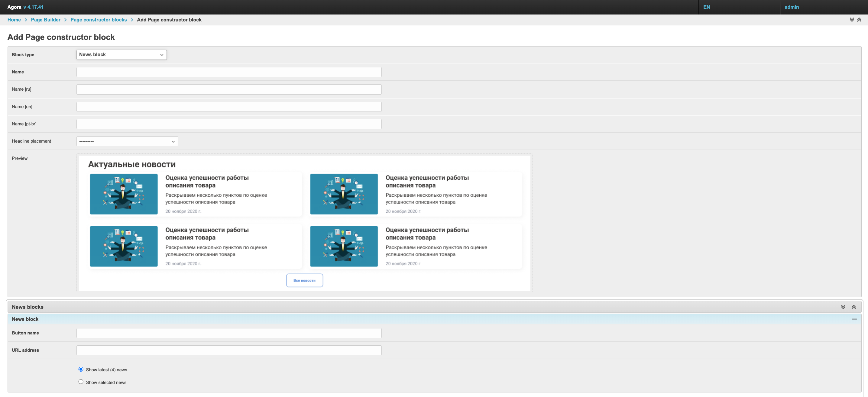
Task: Remove the News block using minus icon
Action: pyautogui.click(x=854, y=319)
